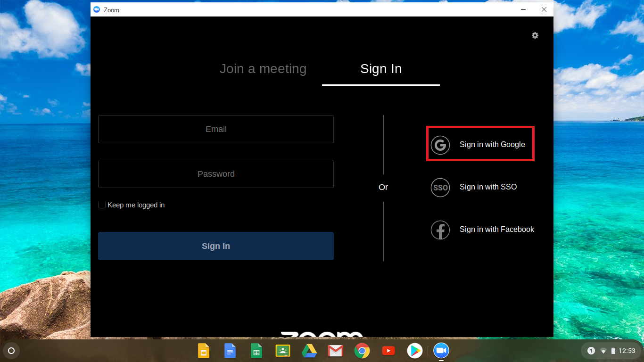
Task: Click the Wi-Fi status icon
Action: (x=603, y=351)
